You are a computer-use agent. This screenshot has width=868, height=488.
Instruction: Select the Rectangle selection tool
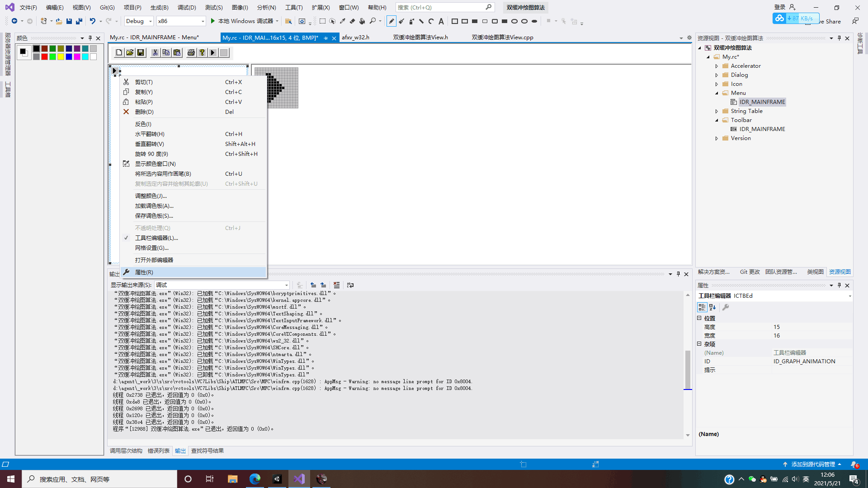coord(322,21)
